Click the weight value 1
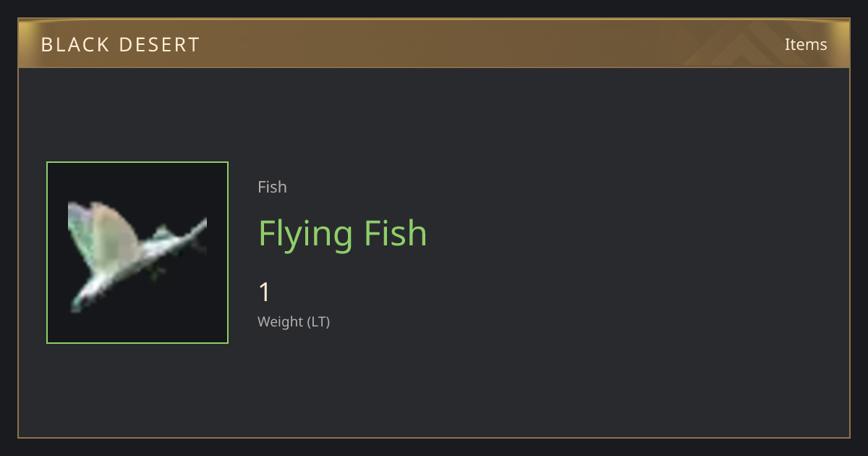The height and width of the screenshot is (456, 868). [264, 292]
